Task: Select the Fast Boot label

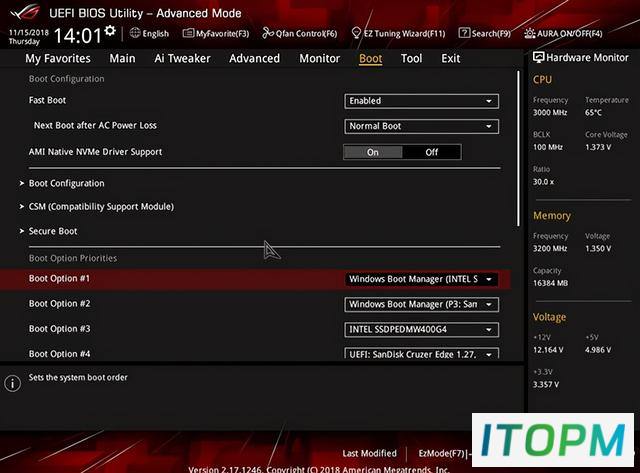Action: (x=47, y=100)
